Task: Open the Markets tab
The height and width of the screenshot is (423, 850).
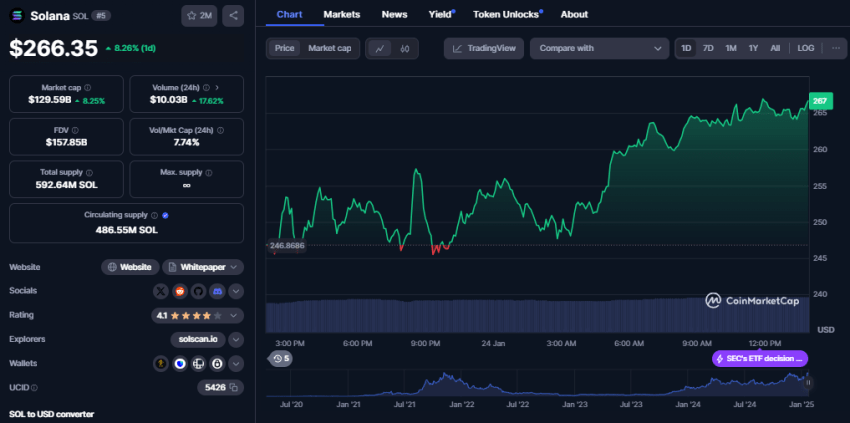Action: tap(342, 15)
